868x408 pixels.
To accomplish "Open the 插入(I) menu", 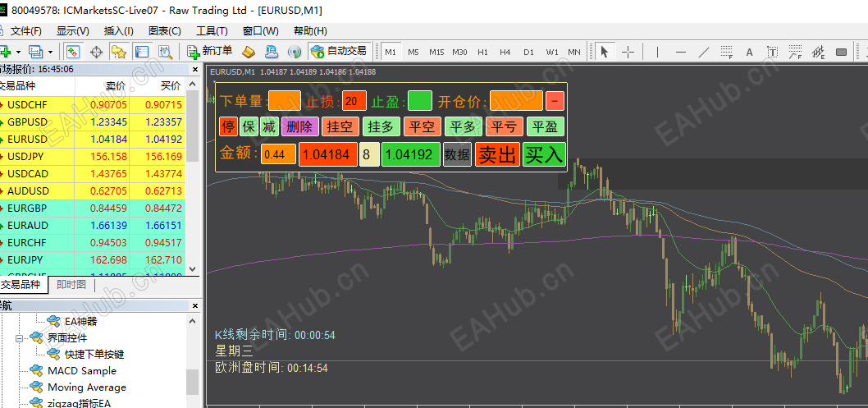I will click(118, 31).
